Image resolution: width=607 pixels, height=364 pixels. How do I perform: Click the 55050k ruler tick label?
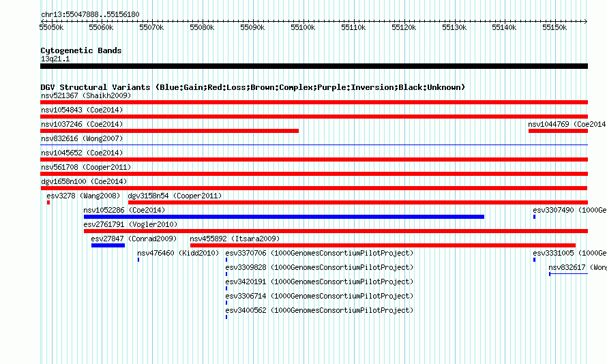pyautogui.click(x=51, y=27)
